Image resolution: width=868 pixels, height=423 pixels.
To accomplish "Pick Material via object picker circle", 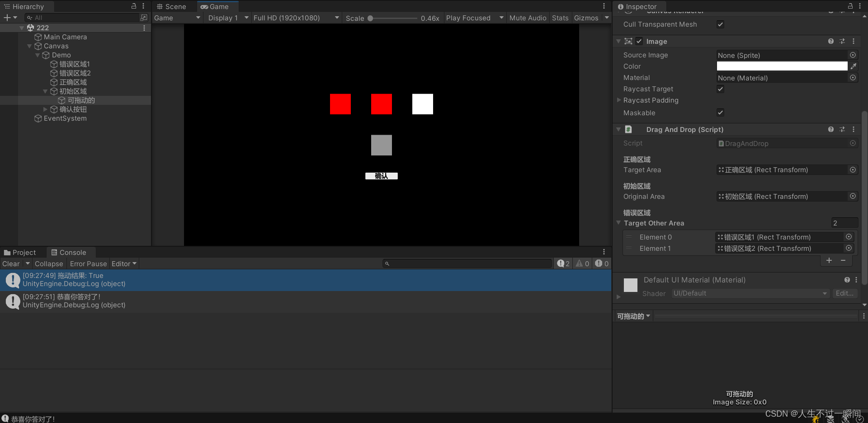I will [853, 78].
